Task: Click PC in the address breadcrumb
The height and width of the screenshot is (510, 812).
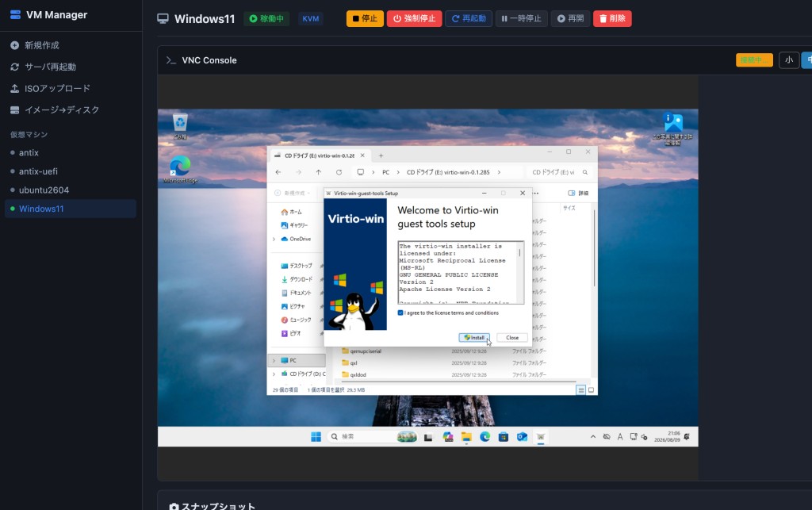Action: pyautogui.click(x=386, y=172)
